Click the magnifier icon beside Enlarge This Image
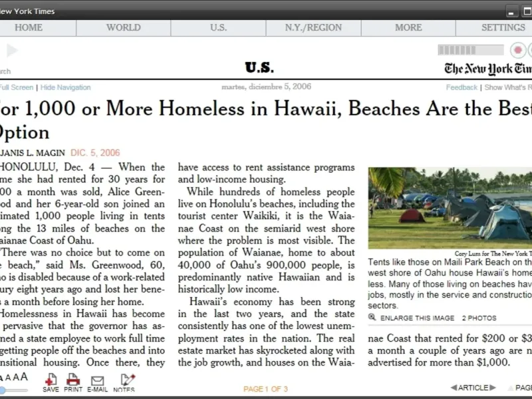Viewport: 532px width, 399px height. coord(372,317)
